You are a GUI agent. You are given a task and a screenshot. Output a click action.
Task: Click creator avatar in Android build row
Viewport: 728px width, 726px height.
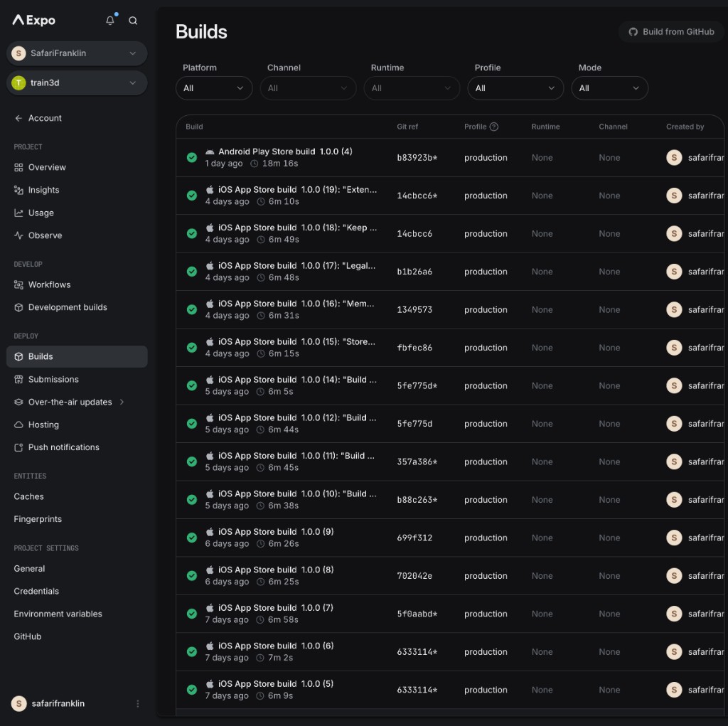coord(674,158)
